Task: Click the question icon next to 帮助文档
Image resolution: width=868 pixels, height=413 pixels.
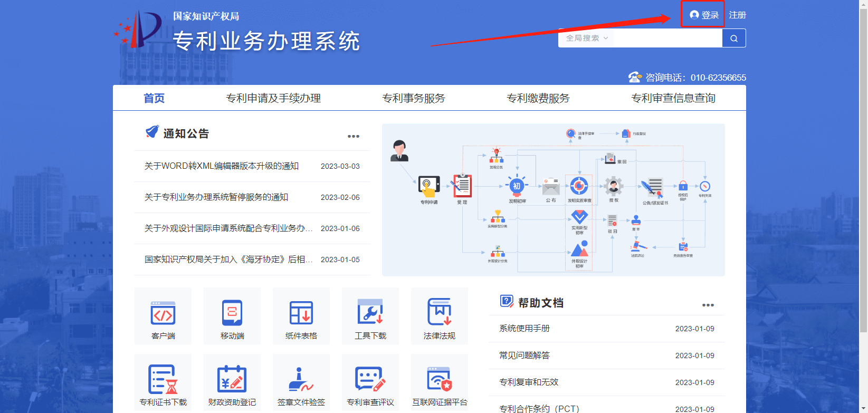Action: [507, 301]
